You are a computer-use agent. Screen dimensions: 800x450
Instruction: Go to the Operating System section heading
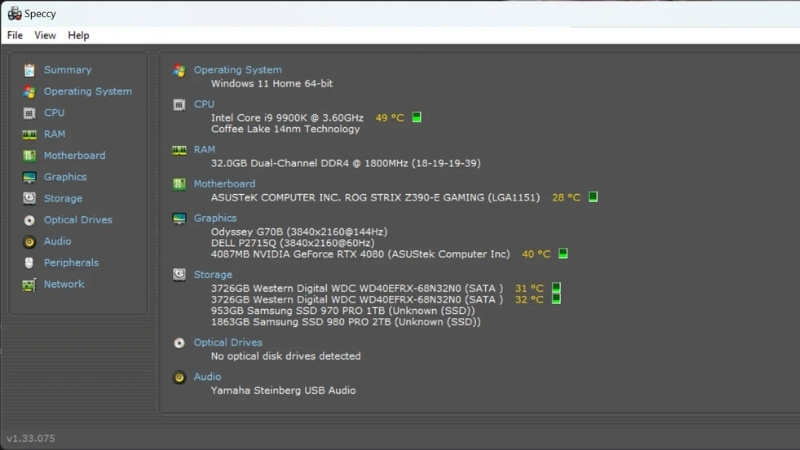[237, 70]
